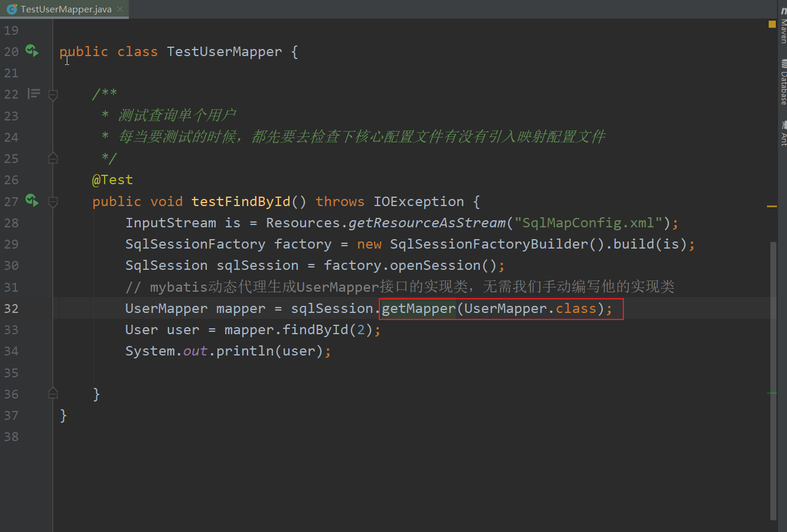Viewport: 787px width, 532px height.
Task: Click IOException in throws clause
Action: [419, 201]
